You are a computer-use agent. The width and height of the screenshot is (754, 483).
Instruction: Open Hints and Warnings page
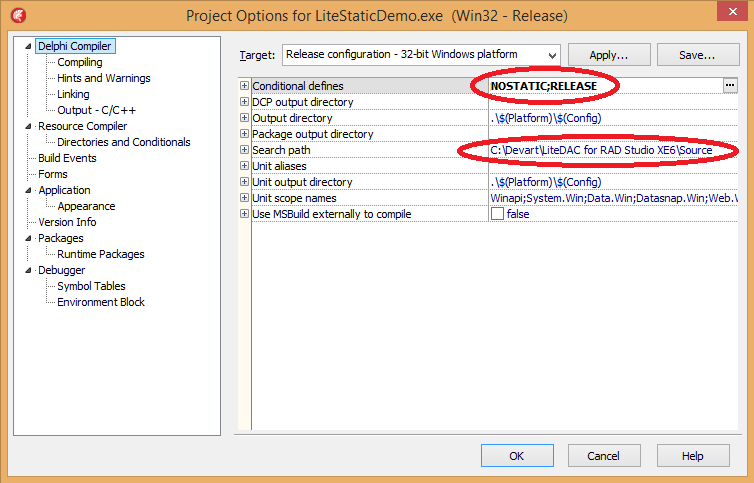(x=104, y=78)
